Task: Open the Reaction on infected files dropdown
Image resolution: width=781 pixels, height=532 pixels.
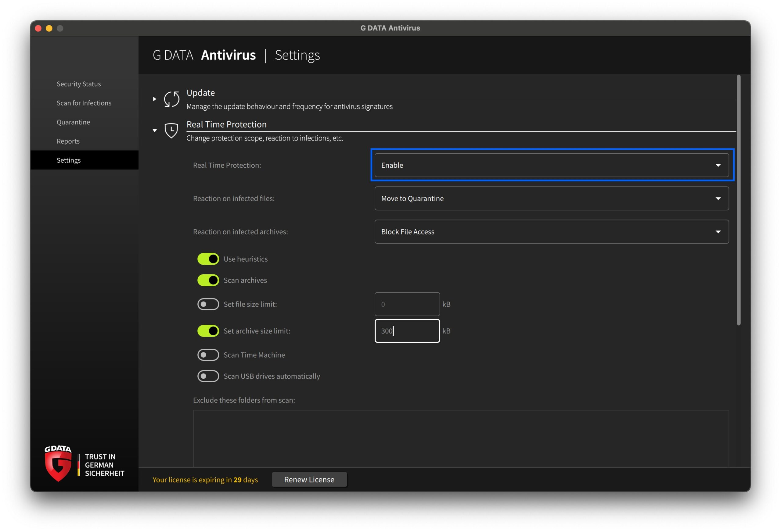Action: click(552, 198)
